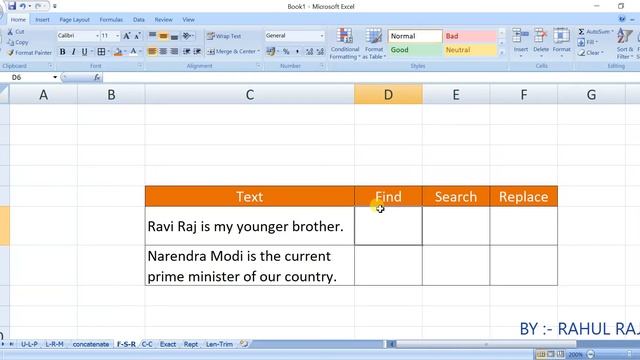The height and width of the screenshot is (360, 640).
Task: Apply the Bad cell style
Action: click(x=470, y=36)
